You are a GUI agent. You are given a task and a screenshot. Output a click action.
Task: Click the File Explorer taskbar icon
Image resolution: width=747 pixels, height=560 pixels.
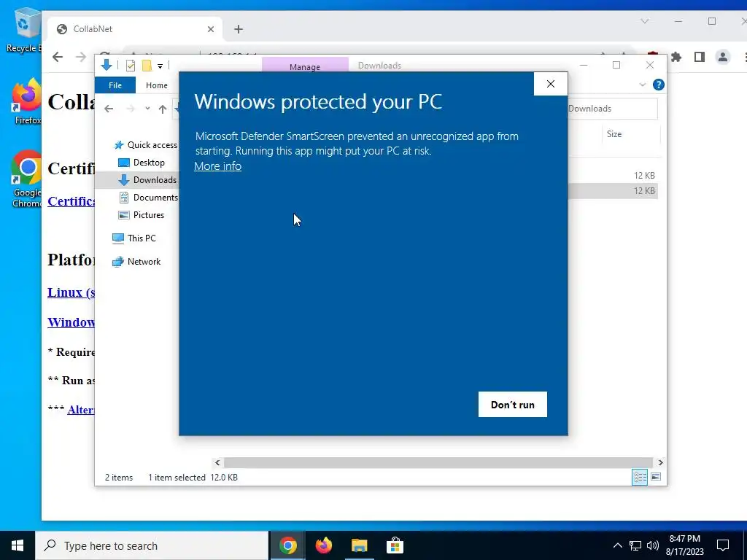360,545
